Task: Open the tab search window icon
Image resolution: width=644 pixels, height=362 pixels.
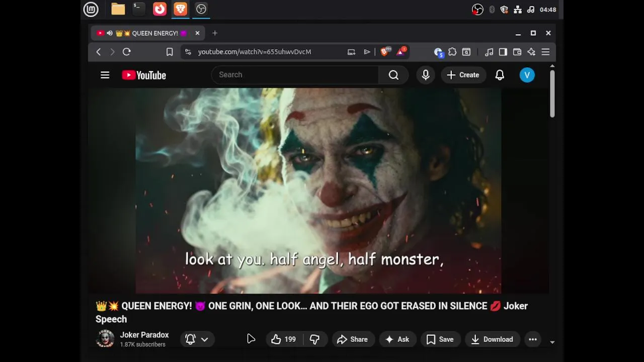Action: coord(466,52)
